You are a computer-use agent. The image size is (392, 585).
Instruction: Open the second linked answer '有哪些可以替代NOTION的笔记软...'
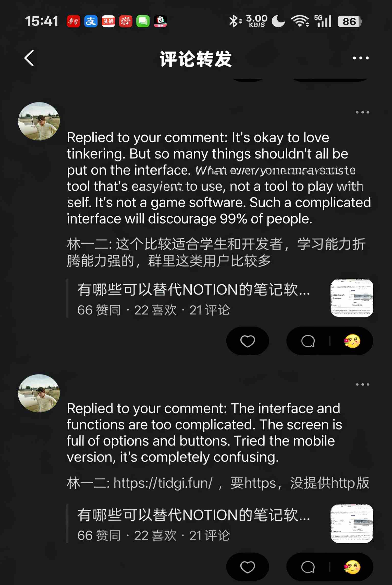tap(193, 515)
